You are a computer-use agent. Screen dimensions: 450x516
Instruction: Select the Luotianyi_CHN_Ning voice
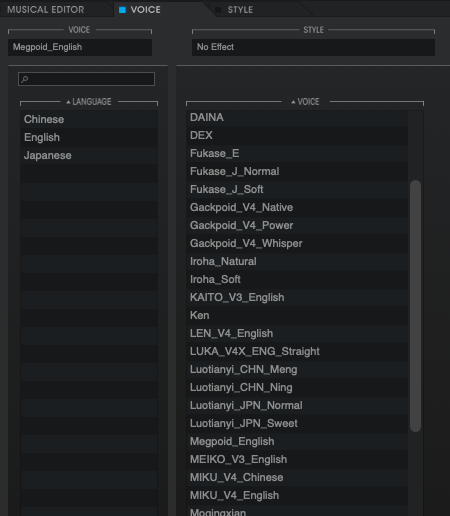pyautogui.click(x=297, y=387)
